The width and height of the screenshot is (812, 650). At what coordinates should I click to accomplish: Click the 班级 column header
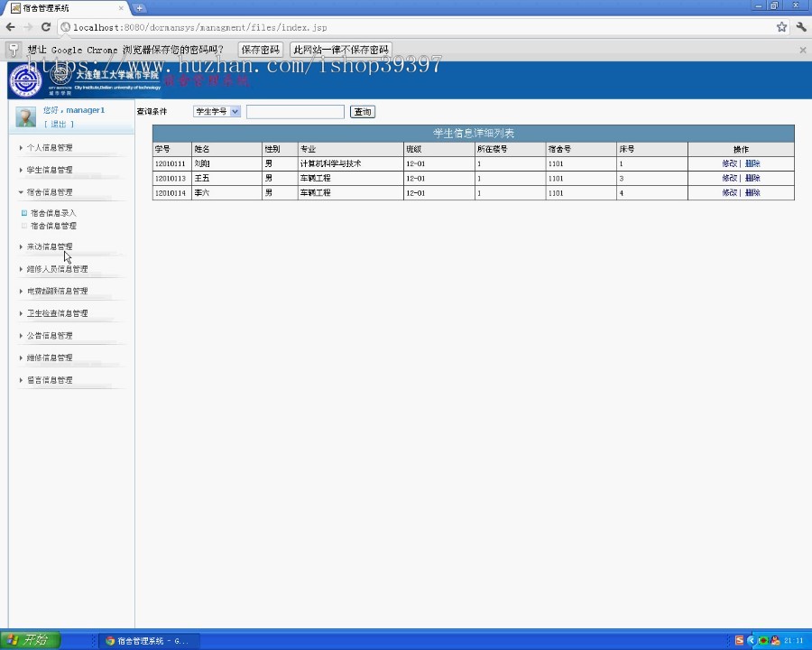439,149
